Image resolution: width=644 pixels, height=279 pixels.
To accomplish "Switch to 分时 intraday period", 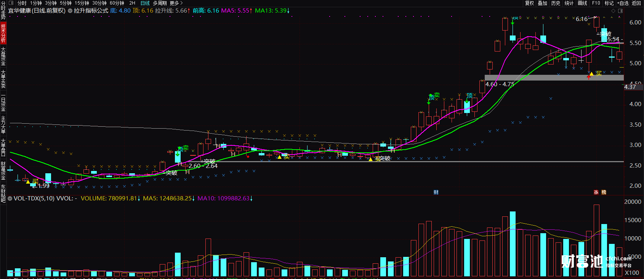I will click(x=22, y=3).
